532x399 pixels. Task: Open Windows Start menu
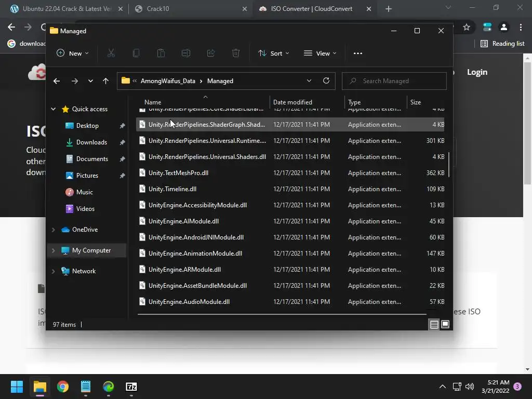[x=17, y=387]
